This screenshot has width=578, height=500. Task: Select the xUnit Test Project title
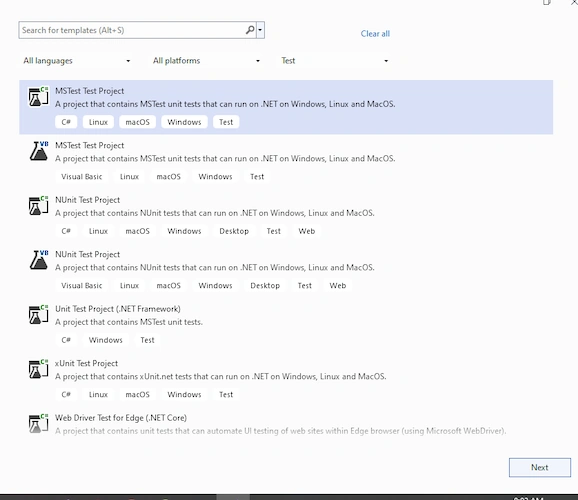[x=87, y=363]
